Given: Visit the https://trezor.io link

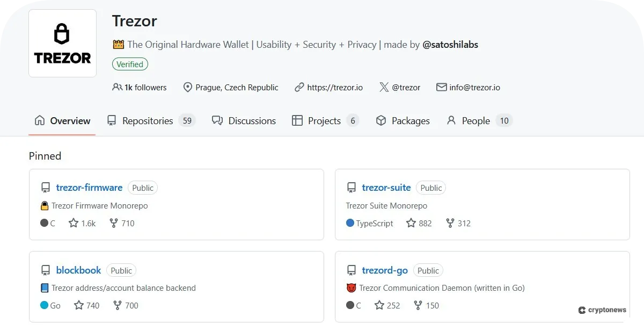Looking at the screenshot, I should (334, 87).
